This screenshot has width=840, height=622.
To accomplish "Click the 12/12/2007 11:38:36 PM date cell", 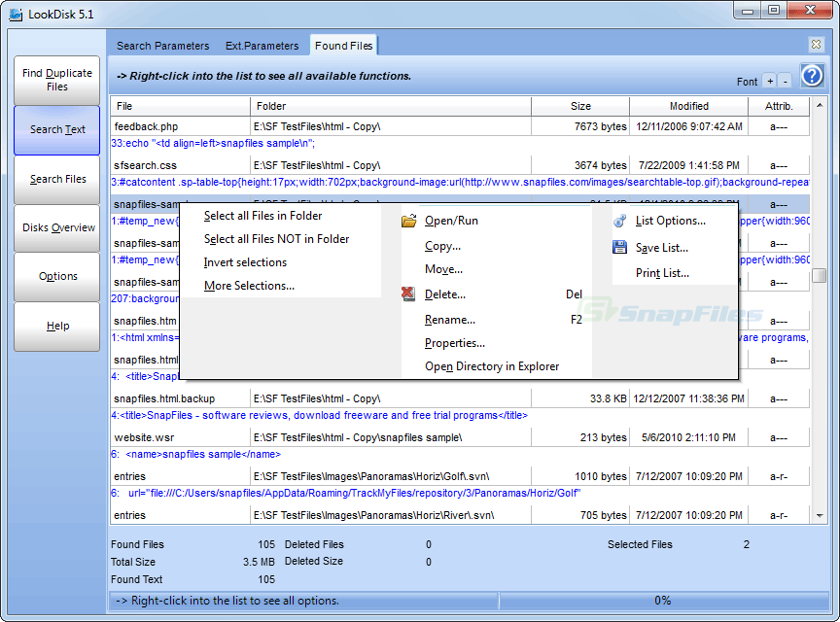I will [689, 398].
